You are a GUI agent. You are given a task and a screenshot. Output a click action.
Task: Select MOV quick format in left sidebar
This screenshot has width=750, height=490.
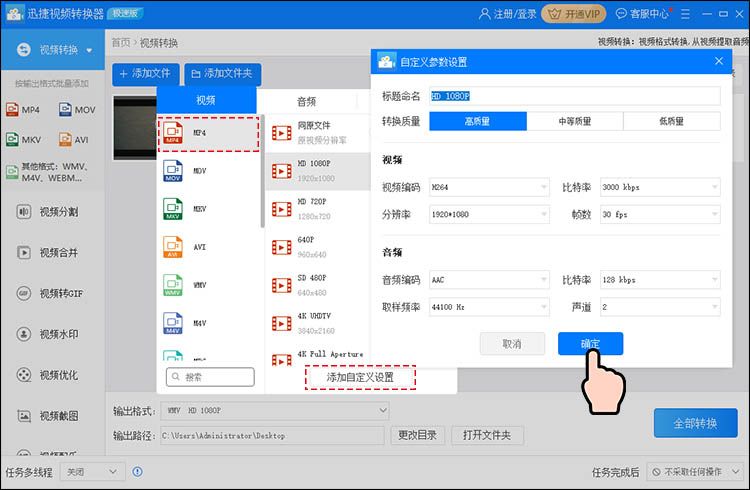[77, 110]
